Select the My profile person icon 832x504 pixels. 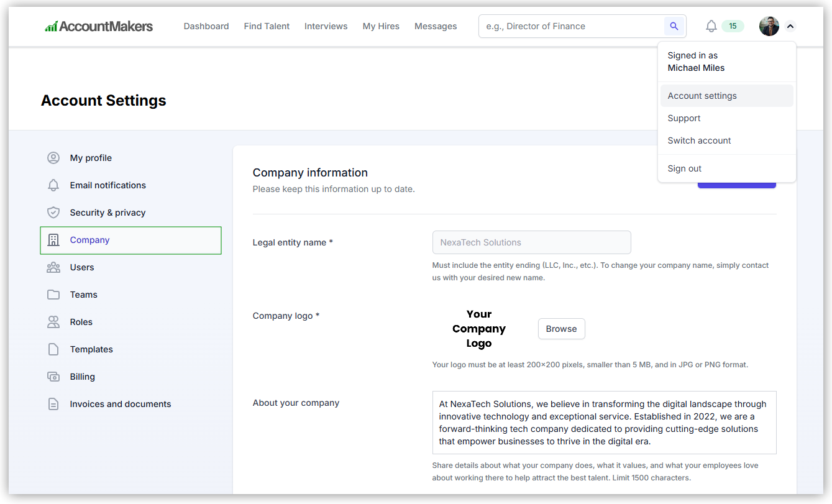coord(53,157)
